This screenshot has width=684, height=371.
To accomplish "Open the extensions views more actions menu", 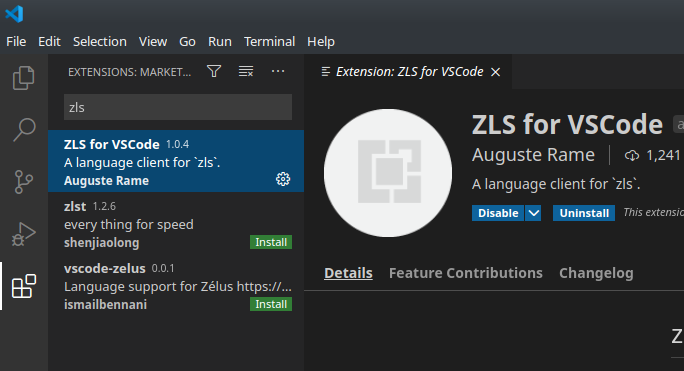I will (x=278, y=71).
